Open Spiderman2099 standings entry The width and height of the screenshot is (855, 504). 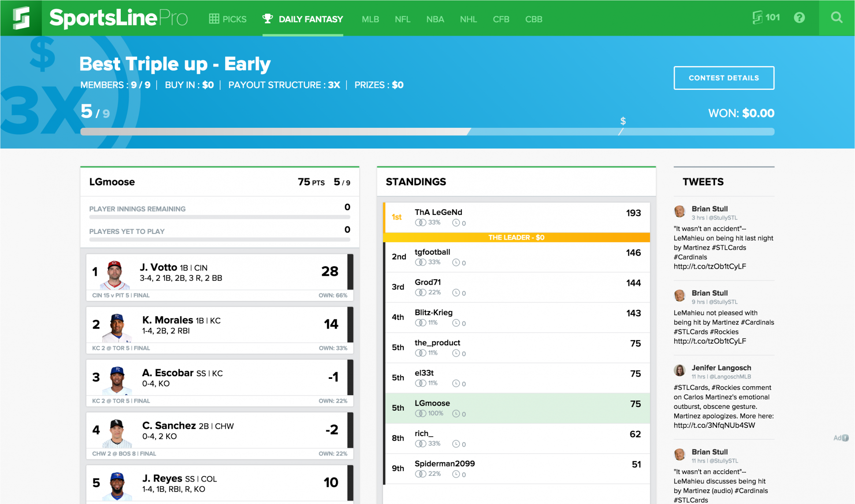click(x=517, y=469)
